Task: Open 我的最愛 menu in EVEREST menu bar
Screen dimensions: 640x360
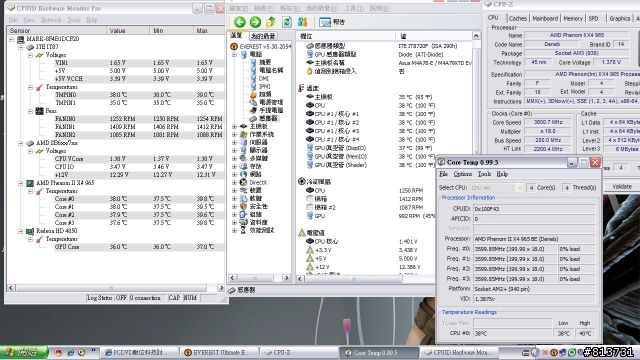Action: tap(322, 8)
